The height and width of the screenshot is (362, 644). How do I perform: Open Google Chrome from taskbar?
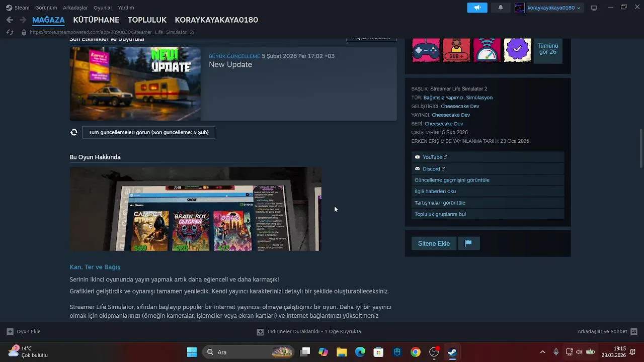416,352
